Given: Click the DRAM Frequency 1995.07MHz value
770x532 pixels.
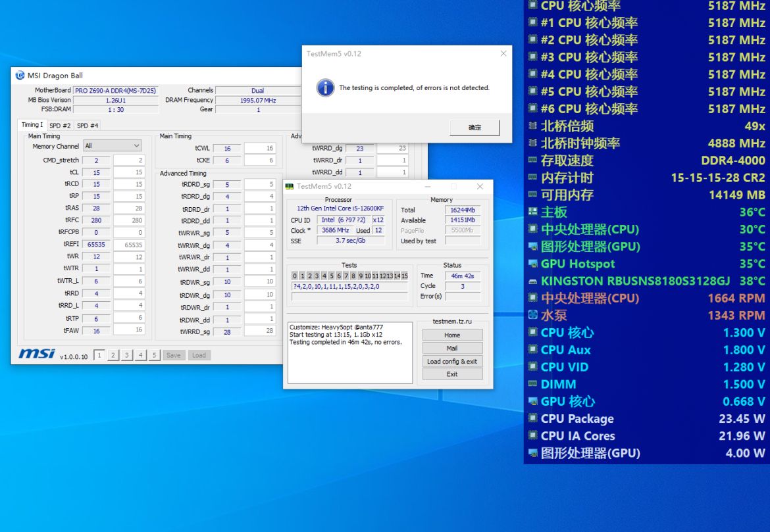Looking at the screenshot, I should pyautogui.click(x=258, y=100).
